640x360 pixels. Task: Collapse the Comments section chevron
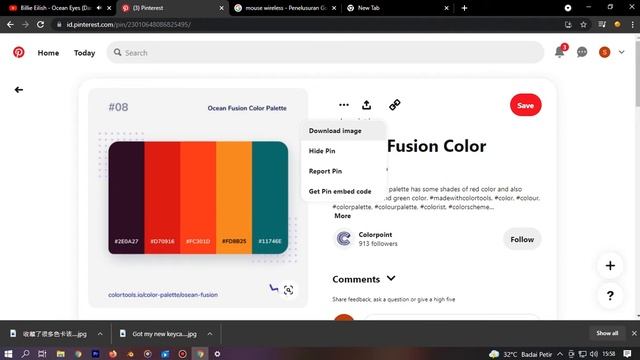coord(391,278)
